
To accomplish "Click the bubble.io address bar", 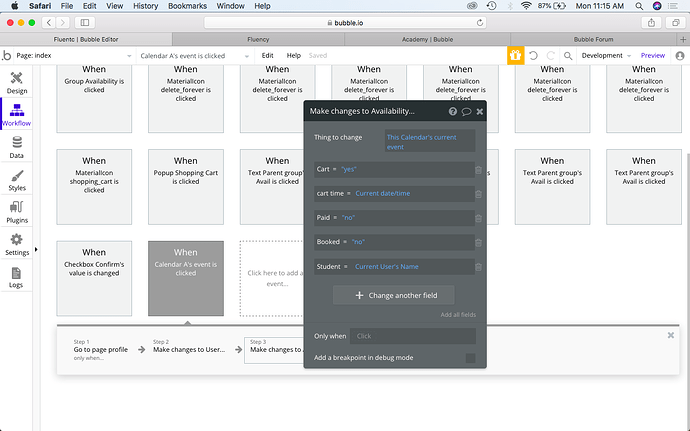I will [x=345, y=22].
